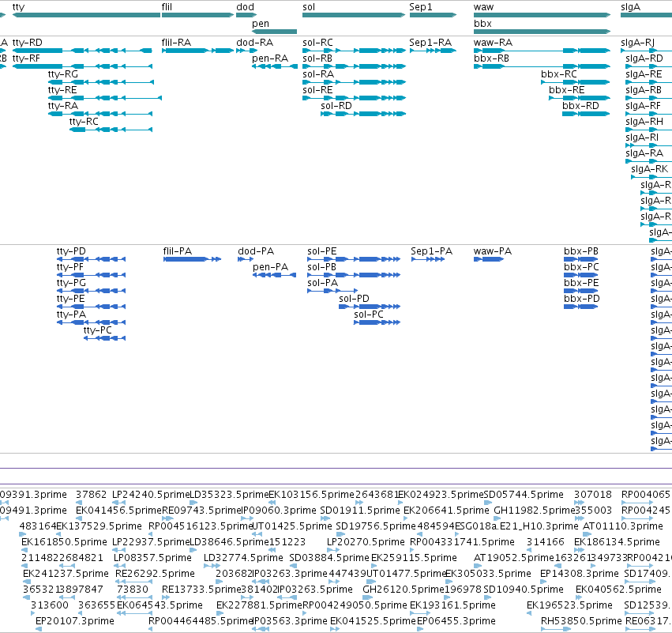Select the tty gene label
Image resolution: width=672 pixels, height=633 pixels.
tap(18, 7)
